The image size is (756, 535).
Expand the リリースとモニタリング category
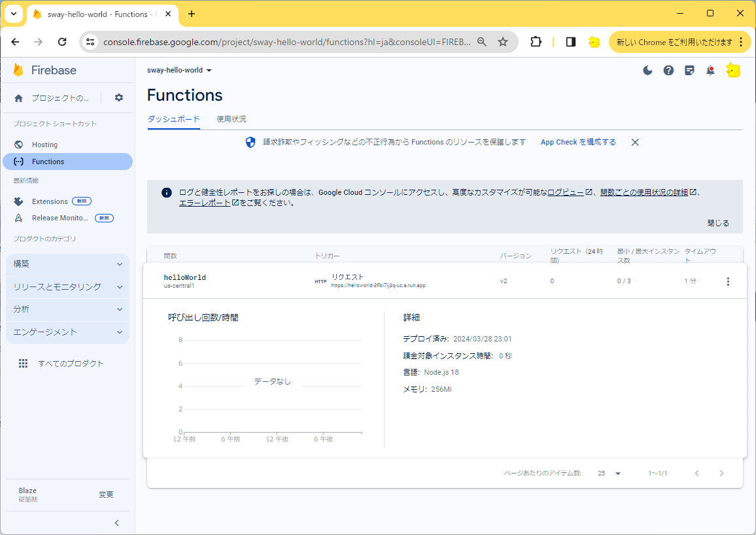tap(67, 286)
